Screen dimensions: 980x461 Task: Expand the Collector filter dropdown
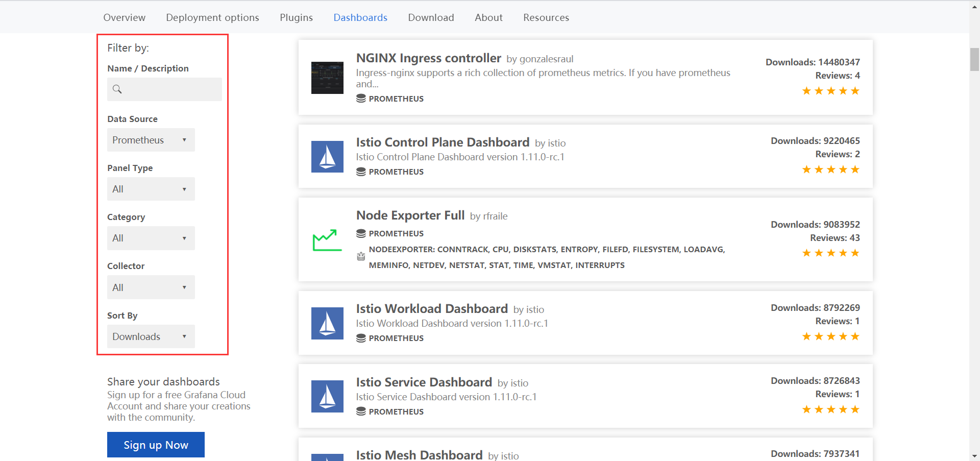(151, 287)
